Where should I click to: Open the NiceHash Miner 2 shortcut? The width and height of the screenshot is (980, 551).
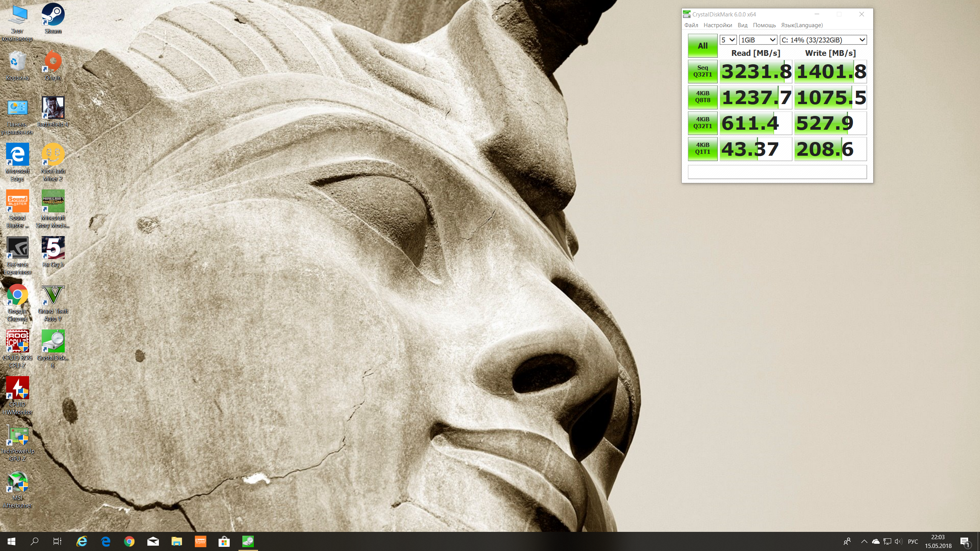[x=53, y=155]
